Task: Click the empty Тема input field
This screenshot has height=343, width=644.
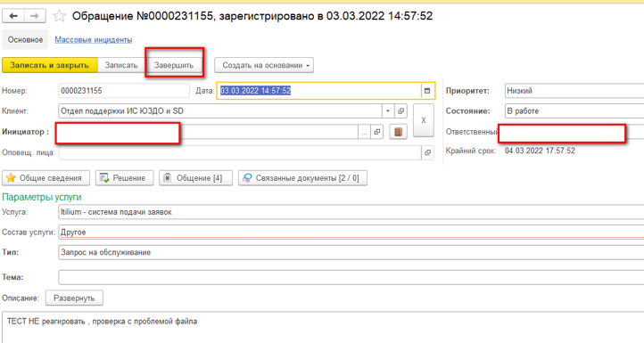Action: [351, 277]
